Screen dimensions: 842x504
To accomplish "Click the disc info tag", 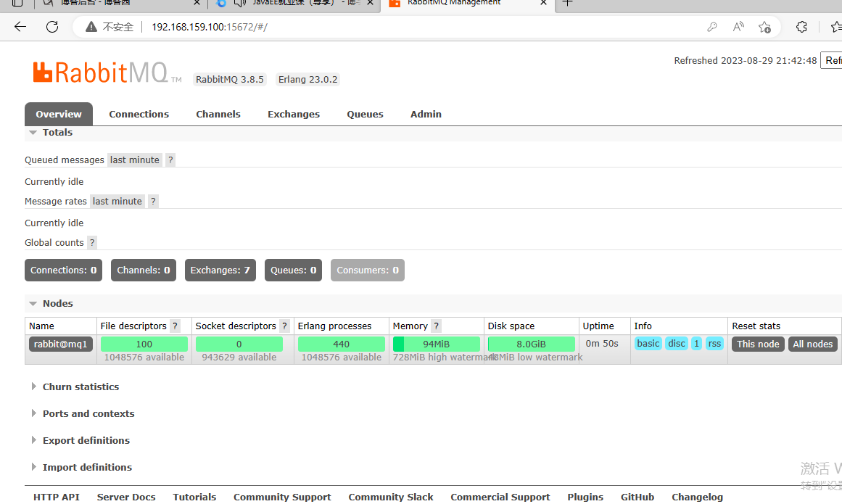I will 677,344.
